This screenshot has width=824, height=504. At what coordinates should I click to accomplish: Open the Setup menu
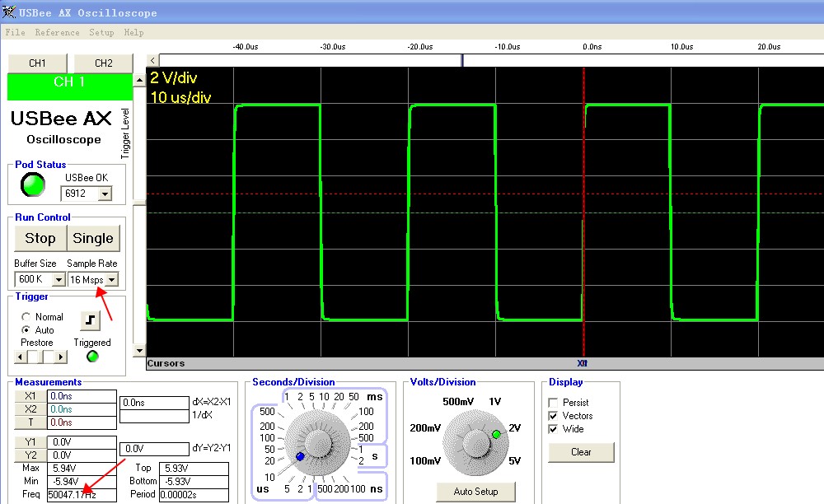[101, 33]
